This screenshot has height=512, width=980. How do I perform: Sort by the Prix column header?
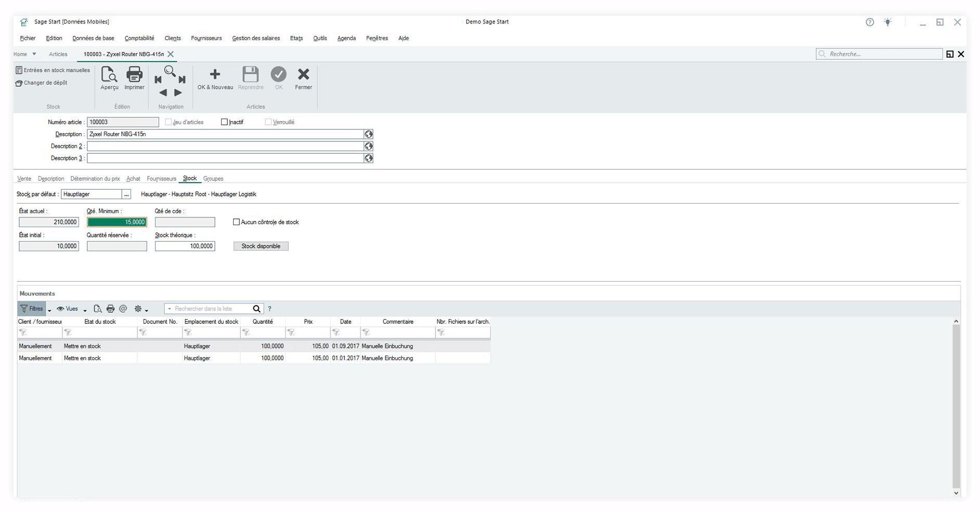[x=308, y=322]
